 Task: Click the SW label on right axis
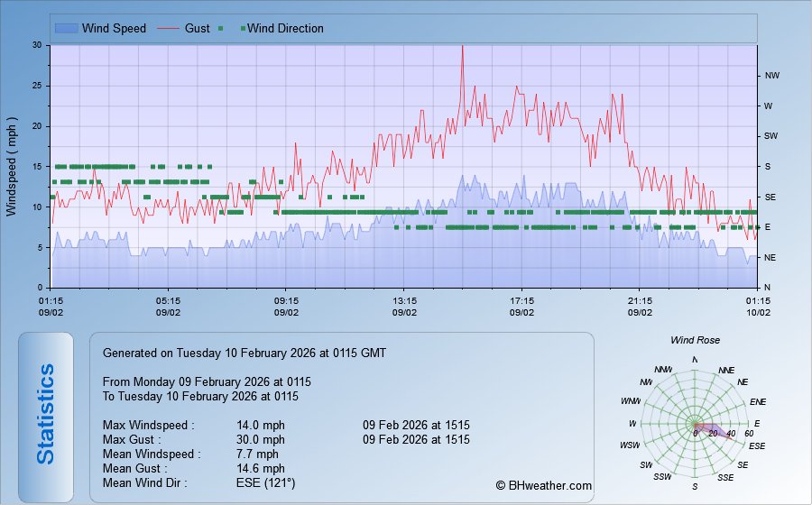pyautogui.click(x=771, y=136)
